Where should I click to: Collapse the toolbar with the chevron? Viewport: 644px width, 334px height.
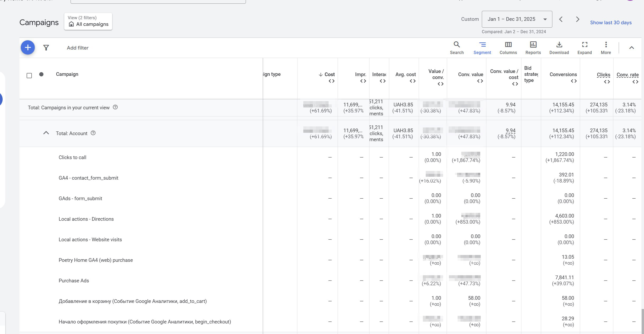(x=631, y=48)
